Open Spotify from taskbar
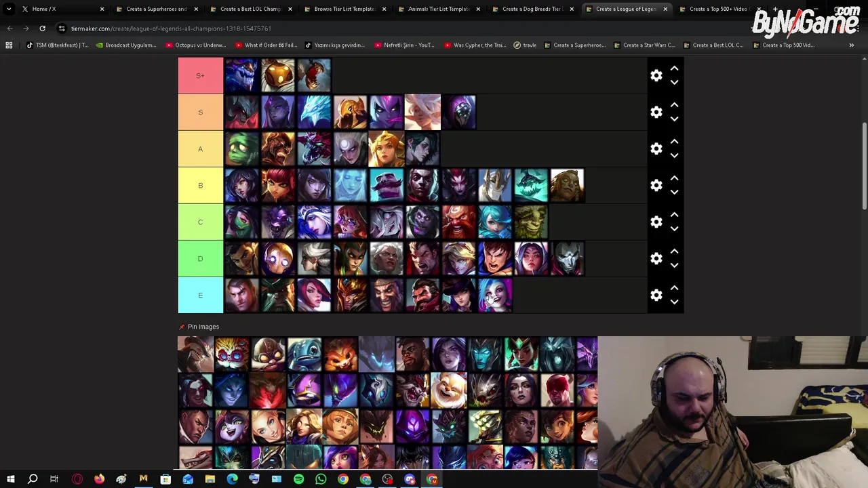This screenshot has height=488, width=868. pos(298,479)
